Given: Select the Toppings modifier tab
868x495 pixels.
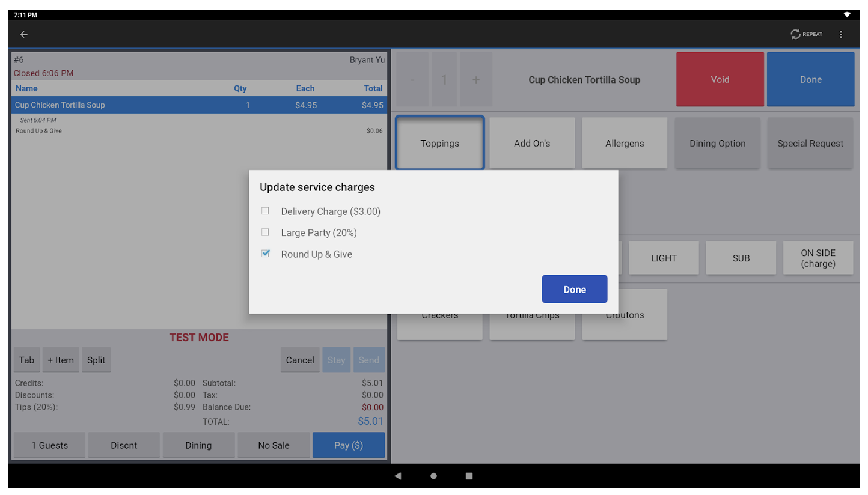Looking at the screenshot, I should 439,144.
